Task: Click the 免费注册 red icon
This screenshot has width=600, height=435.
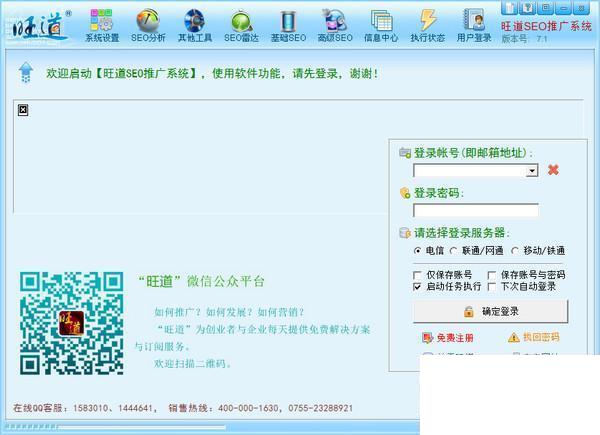Action: coord(427,337)
